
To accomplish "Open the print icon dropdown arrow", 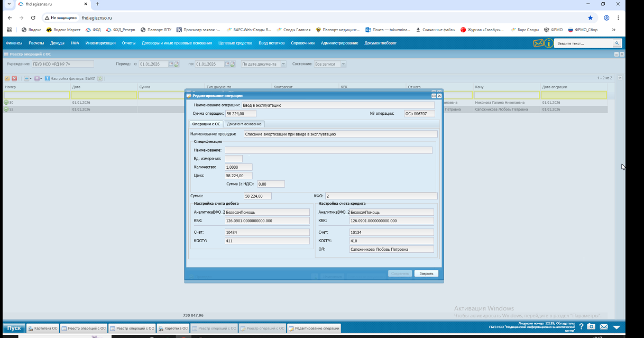I will [x=31, y=78].
